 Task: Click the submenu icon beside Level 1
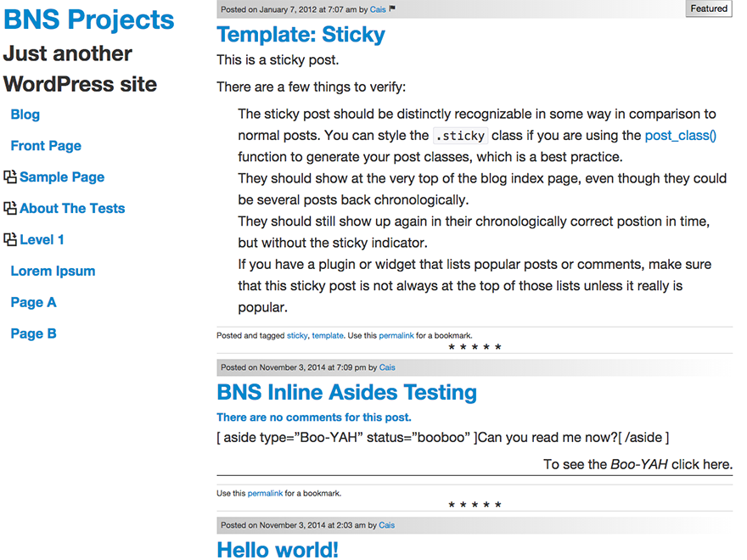[10, 239]
